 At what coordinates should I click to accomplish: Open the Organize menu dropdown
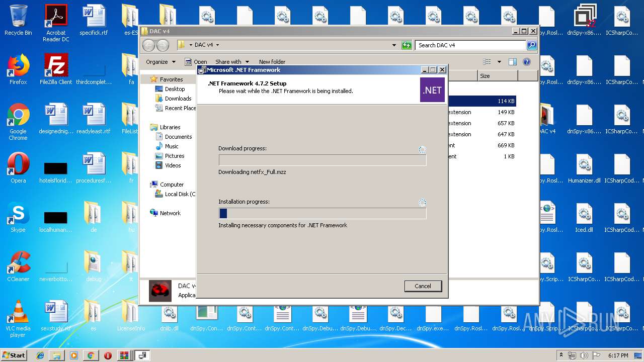click(x=160, y=62)
